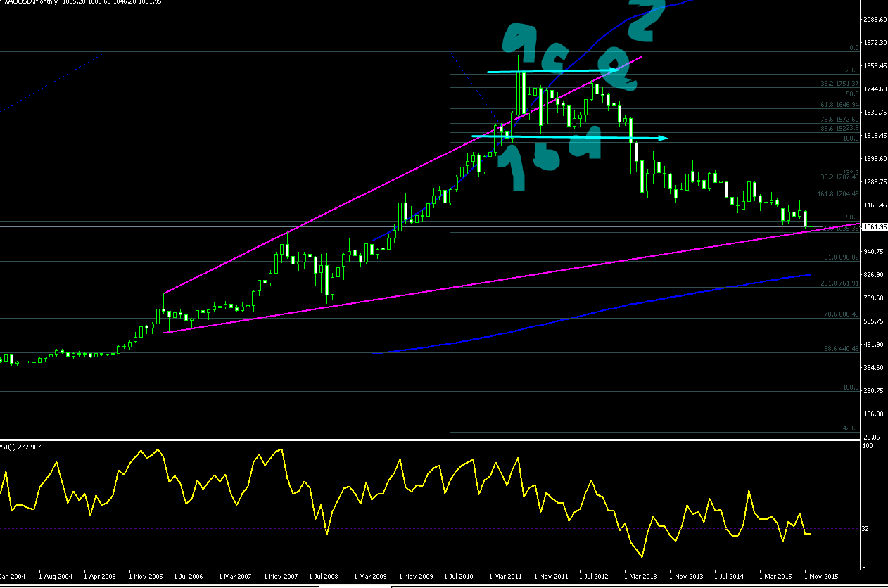Click the 1399.60 price axis label
Viewport: 888px width, 588px height.
coord(875,159)
